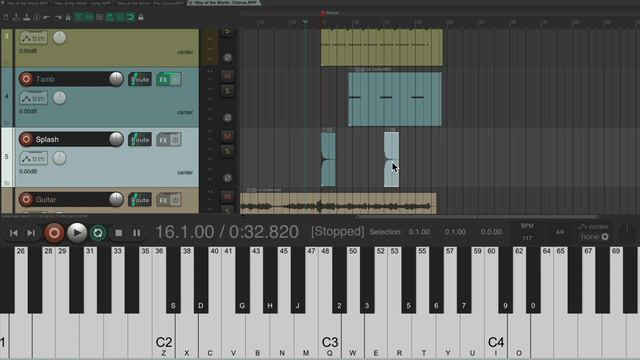
Task: Click the transport Stop button
Action: point(118,233)
